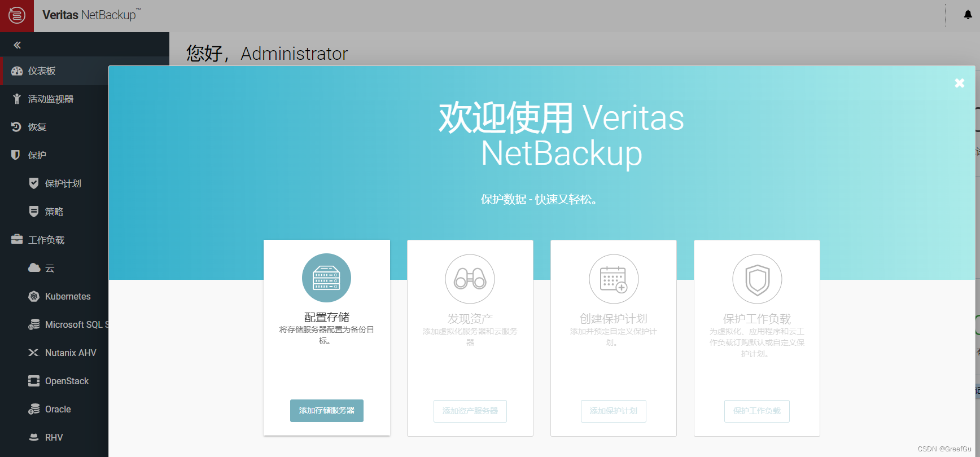The width and height of the screenshot is (980, 457).
Task: Open the 仪表板 dashboard icon
Action: coord(17,71)
